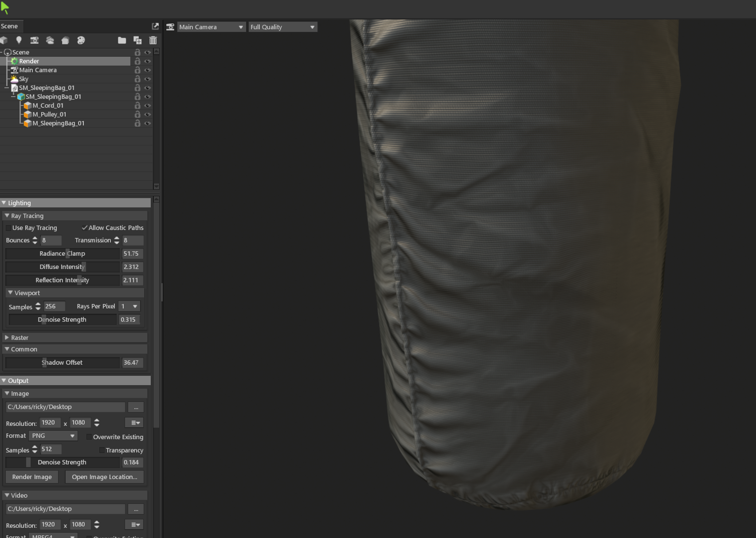Collapse the Lighting section
The image size is (756, 538).
click(x=4, y=203)
